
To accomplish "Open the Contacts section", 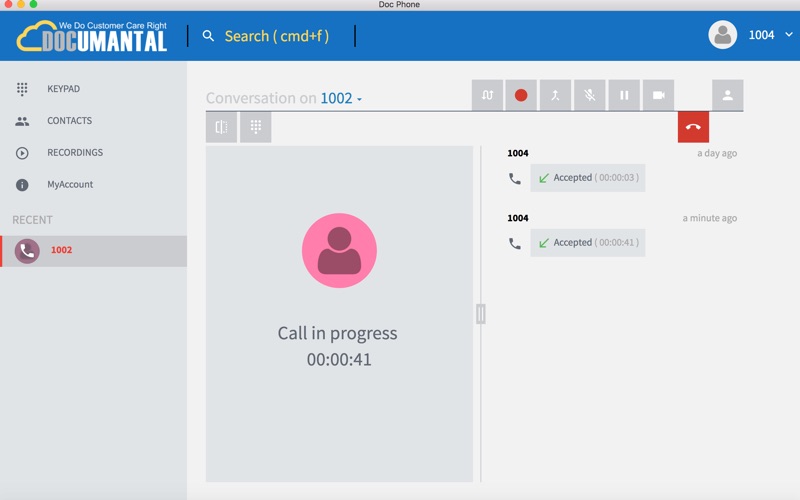I will (x=69, y=121).
